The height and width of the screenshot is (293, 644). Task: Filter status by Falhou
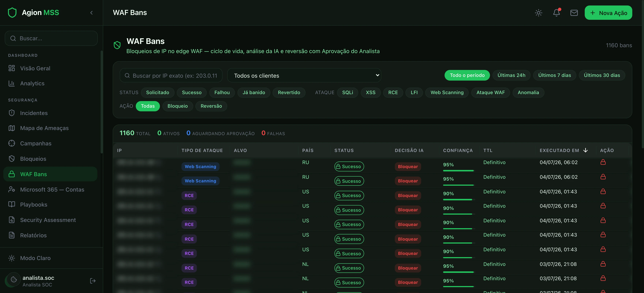pyautogui.click(x=222, y=93)
